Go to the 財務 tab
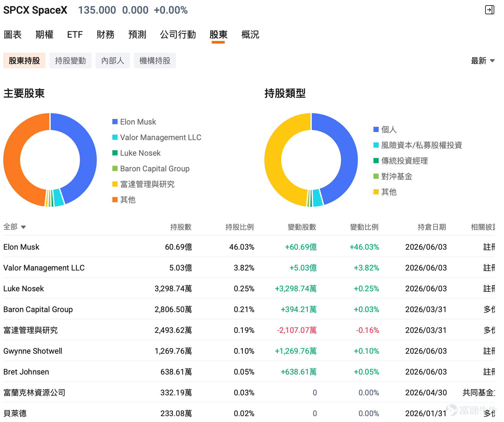The height and width of the screenshot is (422, 504). tap(106, 34)
